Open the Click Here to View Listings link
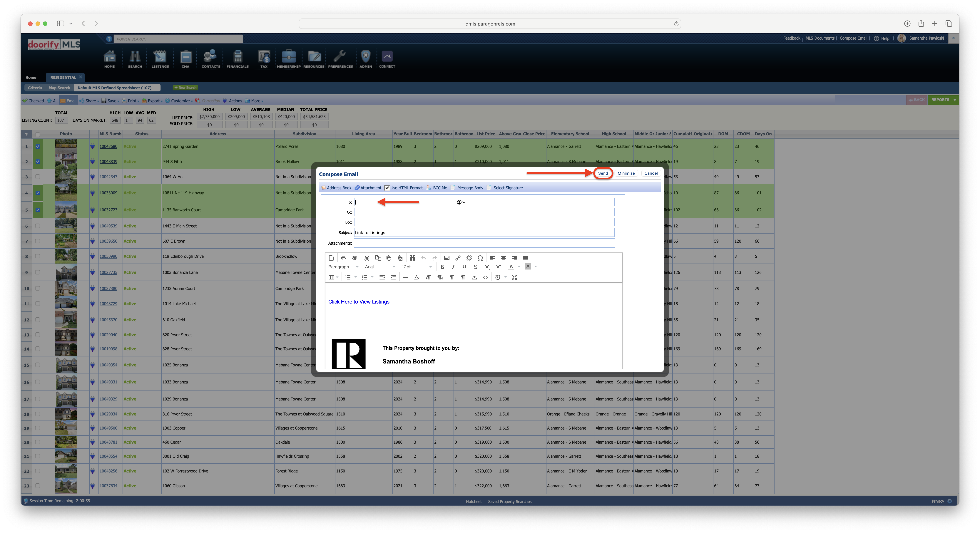 359,302
